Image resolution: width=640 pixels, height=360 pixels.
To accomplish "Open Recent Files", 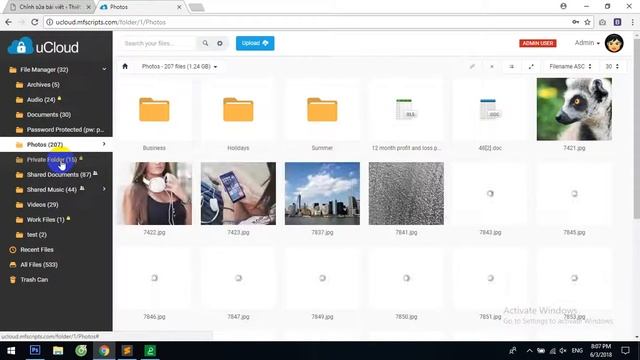I will (x=37, y=249).
